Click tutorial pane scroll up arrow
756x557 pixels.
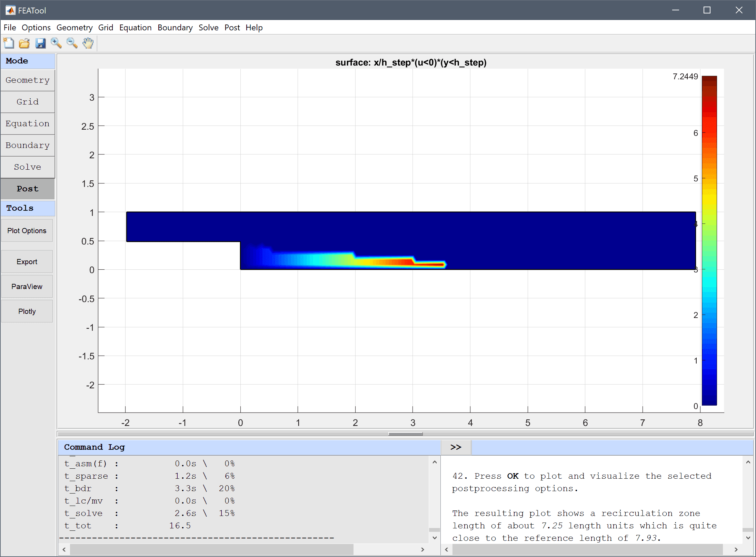pyautogui.click(x=748, y=462)
